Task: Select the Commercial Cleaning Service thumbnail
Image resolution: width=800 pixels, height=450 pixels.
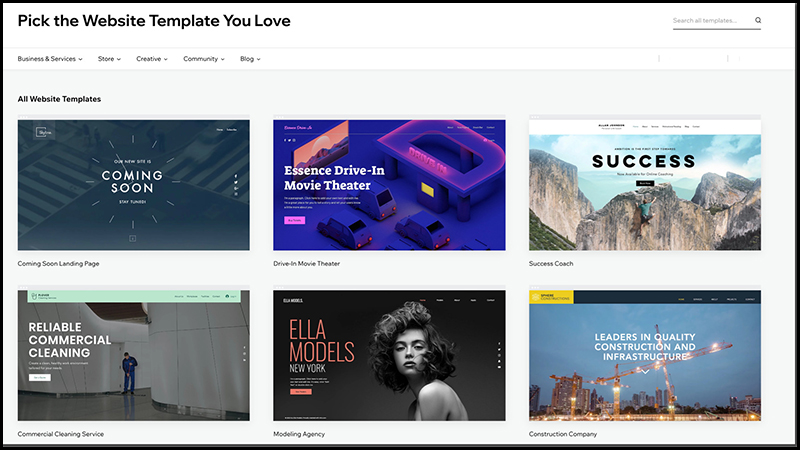Action: (134, 356)
